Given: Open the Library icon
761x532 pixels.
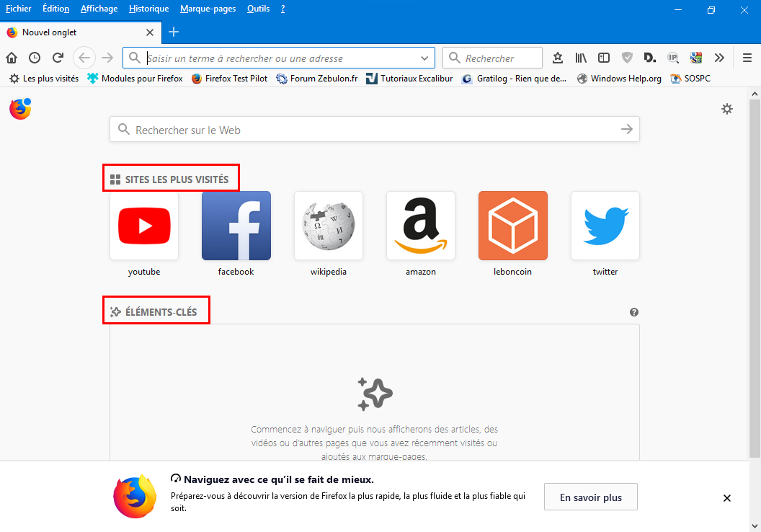Looking at the screenshot, I should 581,58.
